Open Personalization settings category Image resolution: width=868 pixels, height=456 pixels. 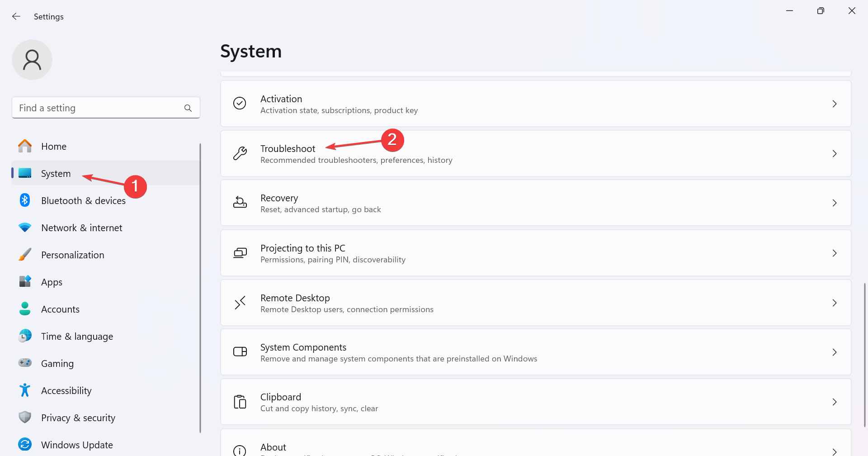72,255
